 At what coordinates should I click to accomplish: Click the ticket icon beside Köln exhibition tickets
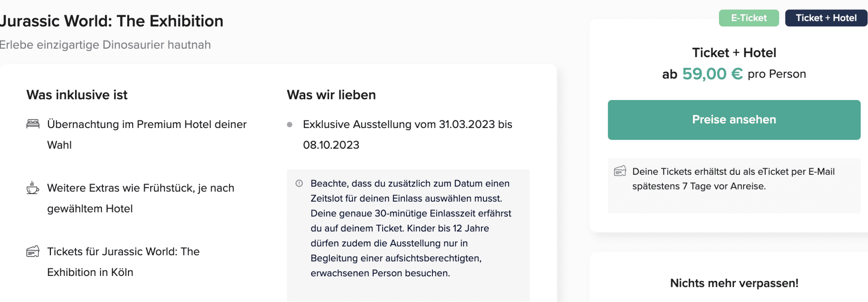point(33,251)
